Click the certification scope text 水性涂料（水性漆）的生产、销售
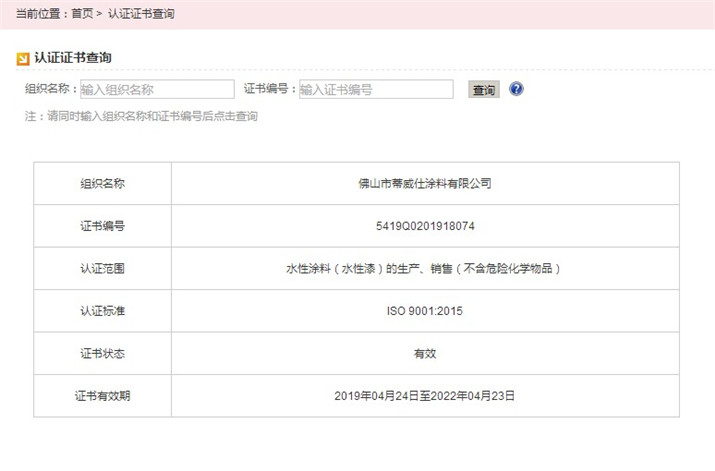Viewport: 715px width, 471px height. pos(370,269)
